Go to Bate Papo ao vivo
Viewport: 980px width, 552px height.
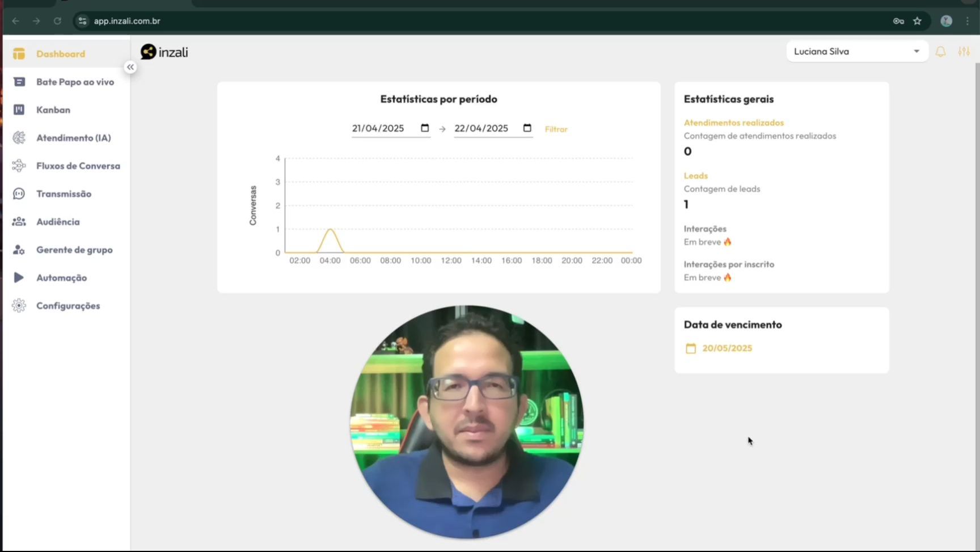click(x=75, y=82)
